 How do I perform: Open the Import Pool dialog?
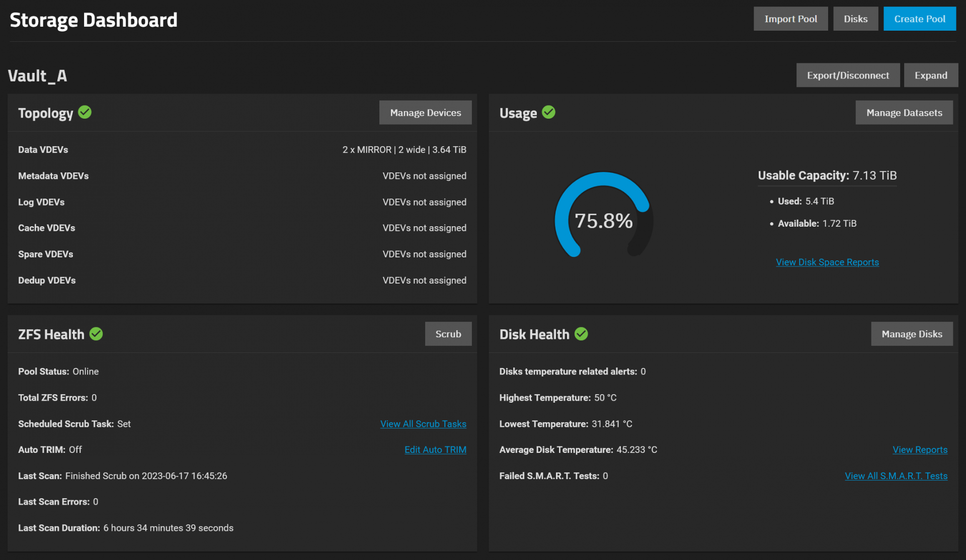pos(790,19)
